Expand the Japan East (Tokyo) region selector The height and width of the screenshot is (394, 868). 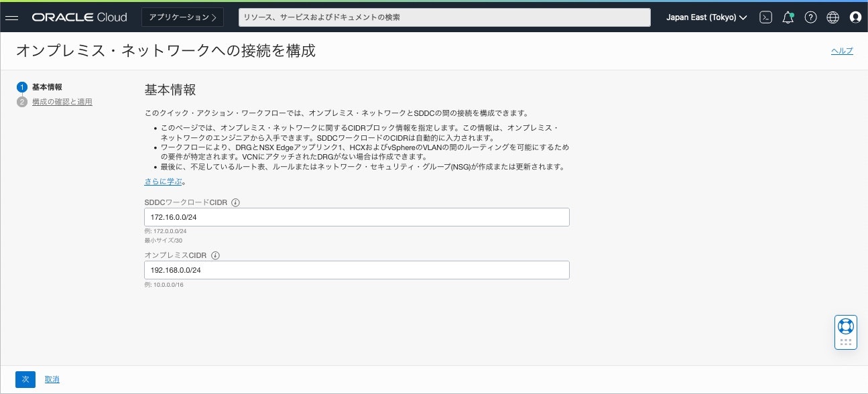[x=706, y=17]
